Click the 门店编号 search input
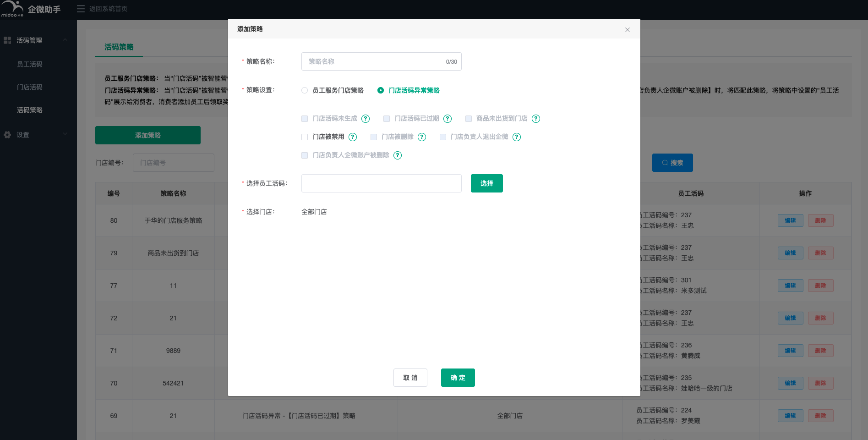 tap(174, 163)
